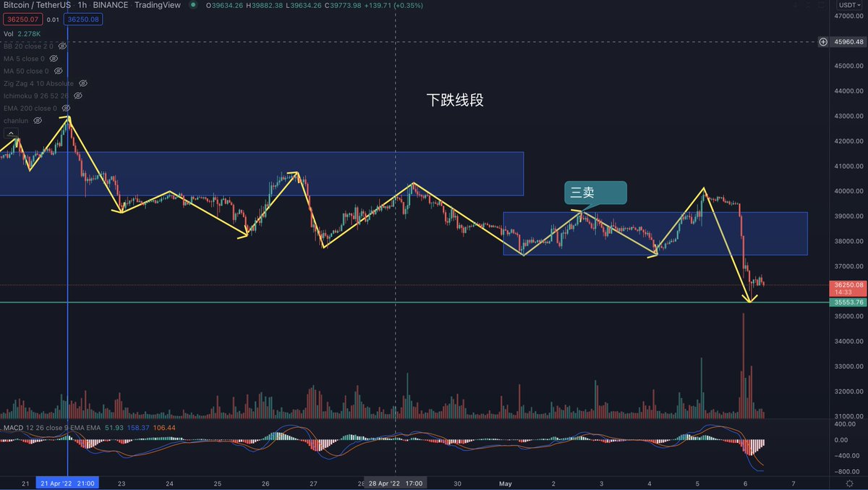This screenshot has height=490, width=868.
Task: Select the Zig Zag 4 10 Absolute label
Action: [39, 83]
